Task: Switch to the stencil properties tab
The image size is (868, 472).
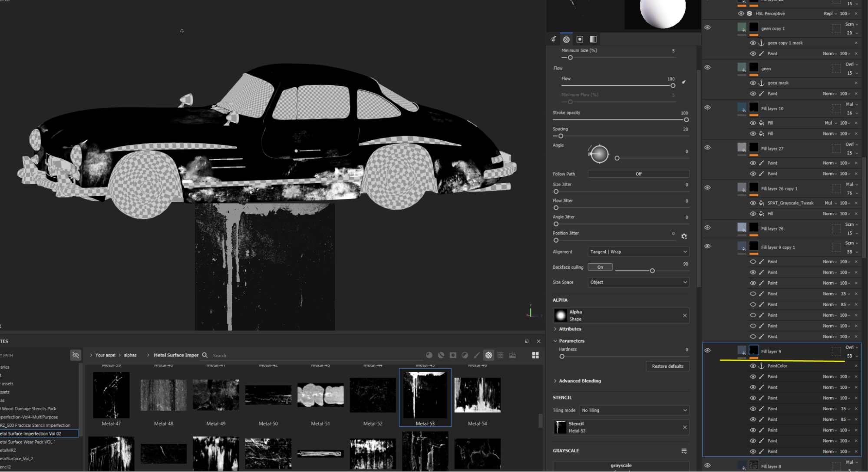Action: pyautogui.click(x=580, y=39)
